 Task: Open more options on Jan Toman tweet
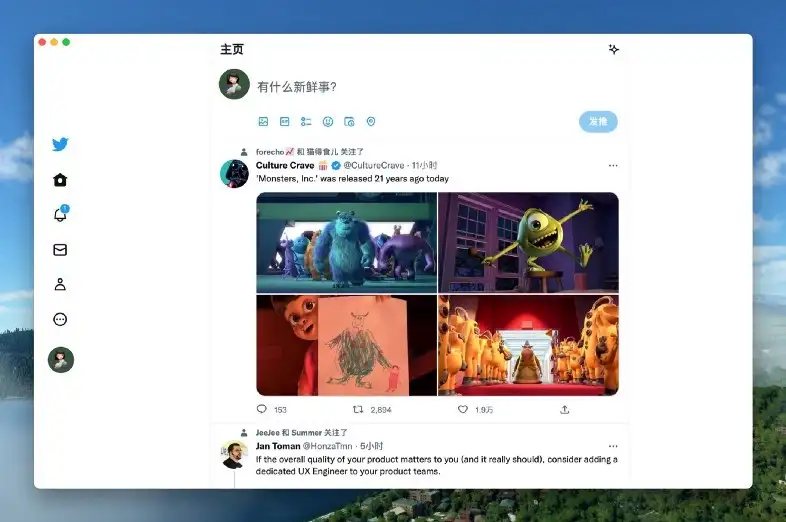click(x=613, y=446)
